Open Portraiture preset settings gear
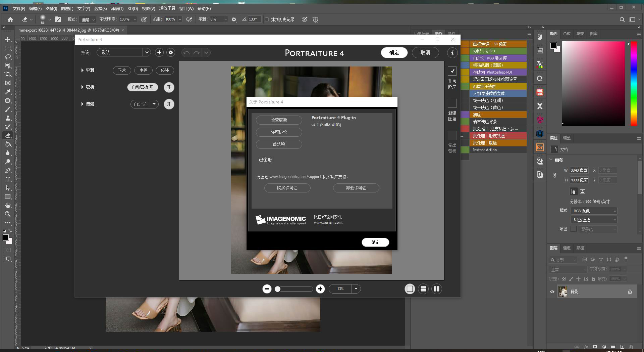Screen dimensions: 644x352 [x=171, y=52]
